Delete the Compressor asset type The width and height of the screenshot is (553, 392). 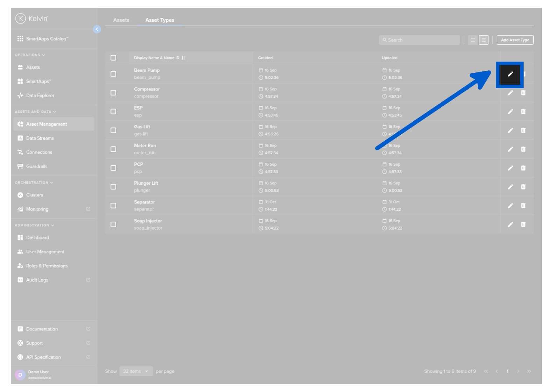coord(523,93)
